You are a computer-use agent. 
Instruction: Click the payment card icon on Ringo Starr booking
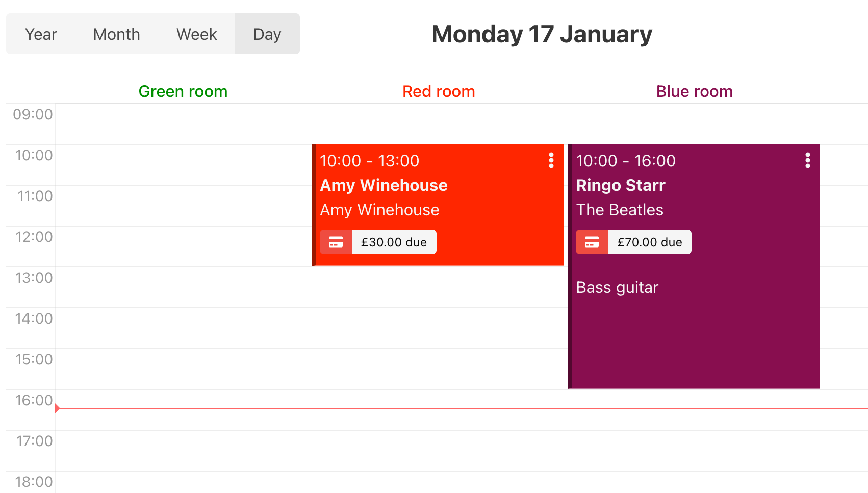point(591,242)
